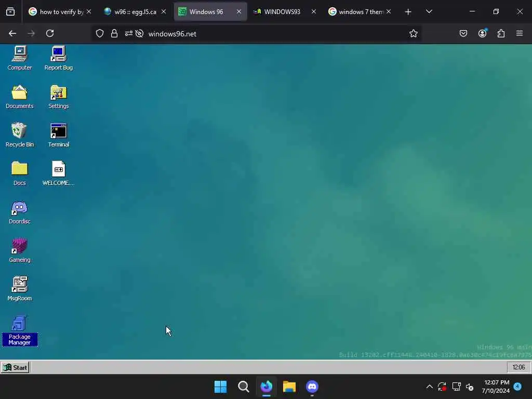
Task: Launch the Doordisc shortcut
Action: [x=19, y=212]
